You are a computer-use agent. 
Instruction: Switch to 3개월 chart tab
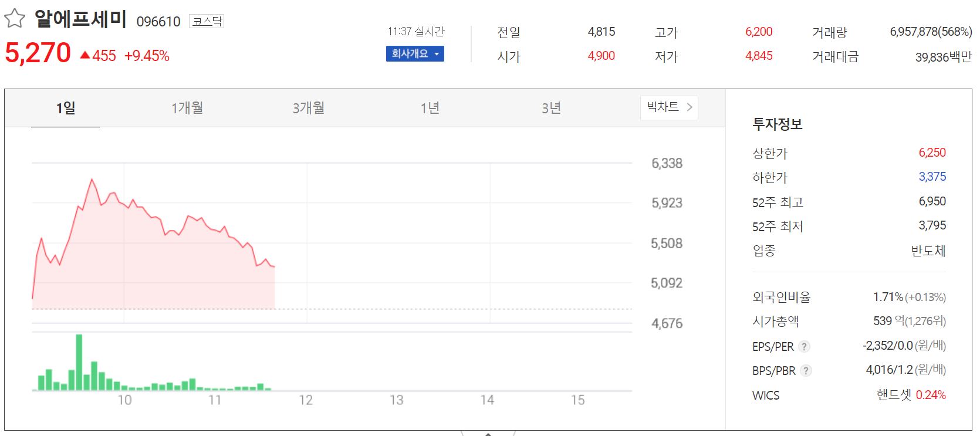click(308, 108)
